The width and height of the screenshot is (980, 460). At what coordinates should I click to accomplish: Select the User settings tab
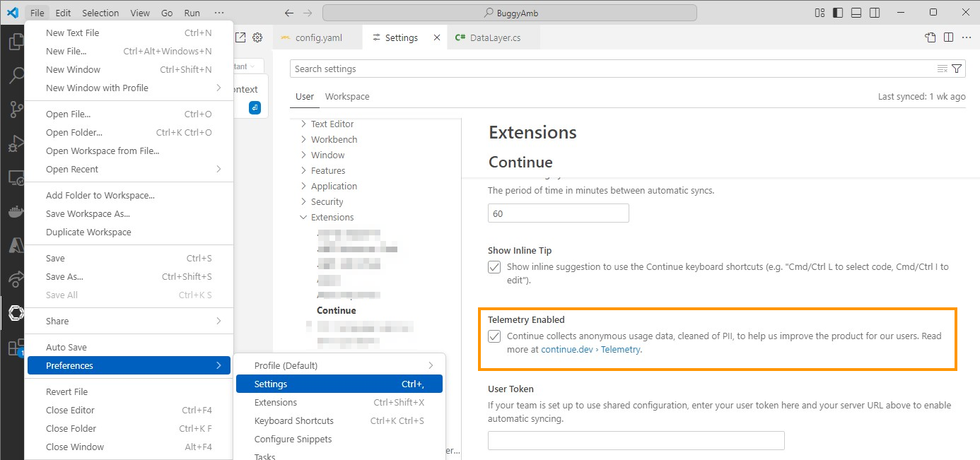coord(305,96)
